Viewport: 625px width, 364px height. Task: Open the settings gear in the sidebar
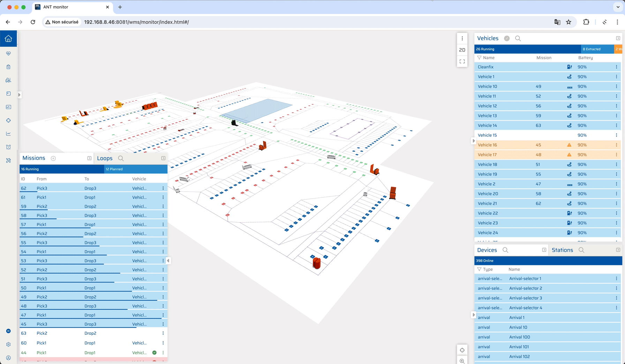8,344
